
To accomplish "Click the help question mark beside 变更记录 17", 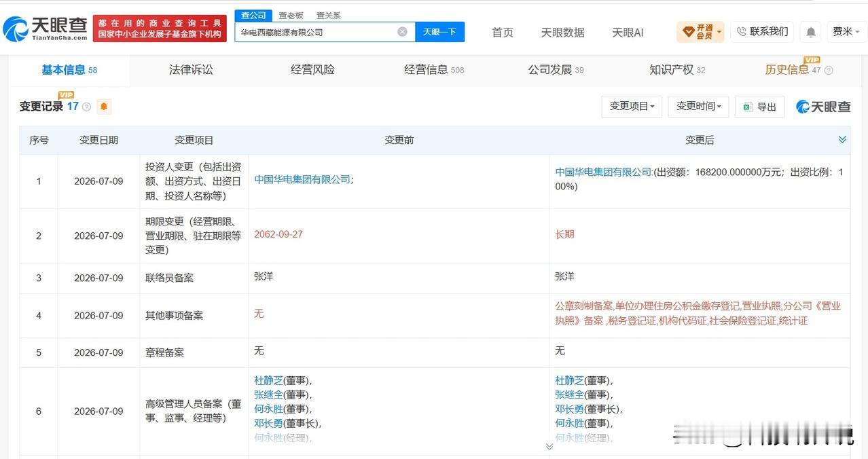I will tap(87, 107).
